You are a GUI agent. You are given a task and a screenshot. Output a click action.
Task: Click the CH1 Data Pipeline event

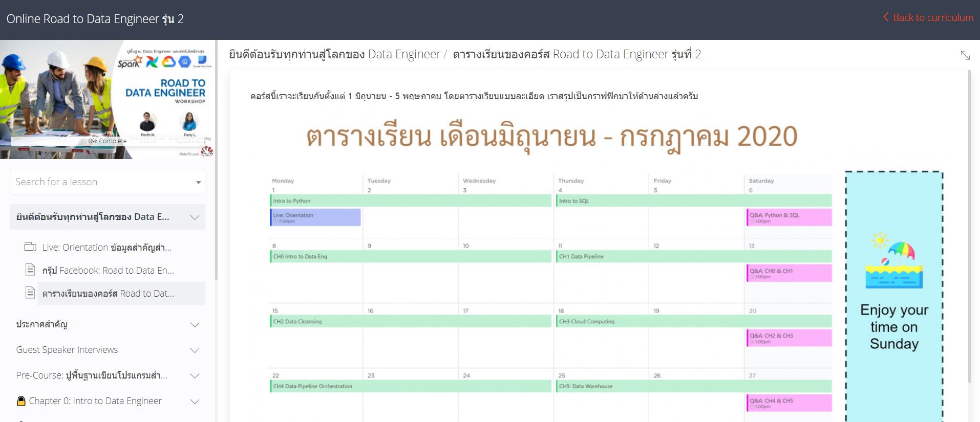[x=694, y=257]
